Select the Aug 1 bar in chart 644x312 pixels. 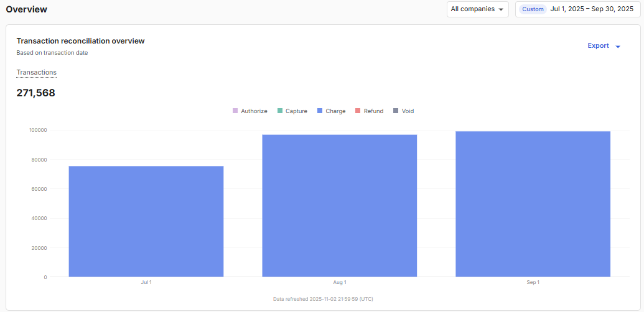pyautogui.click(x=340, y=206)
